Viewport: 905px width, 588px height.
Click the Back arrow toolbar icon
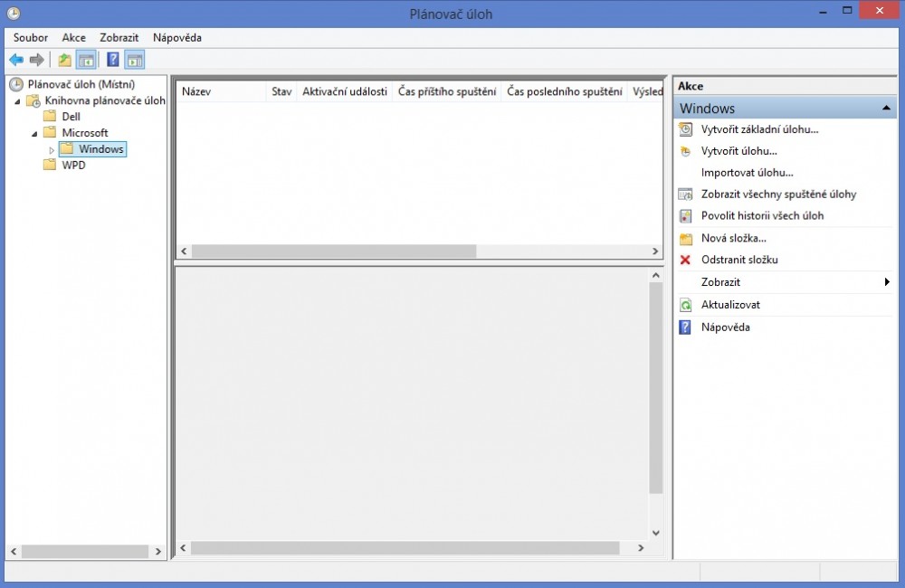pos(16,61)
